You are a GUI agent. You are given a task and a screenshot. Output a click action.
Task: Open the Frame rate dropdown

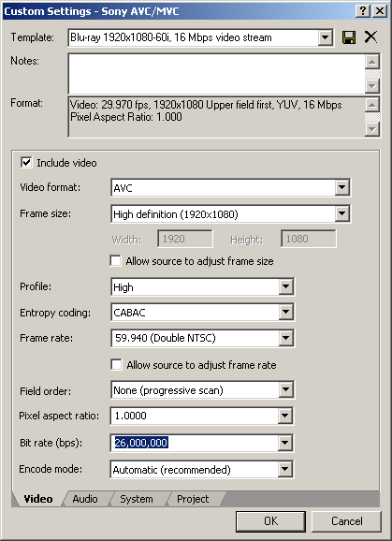point(285,338)
